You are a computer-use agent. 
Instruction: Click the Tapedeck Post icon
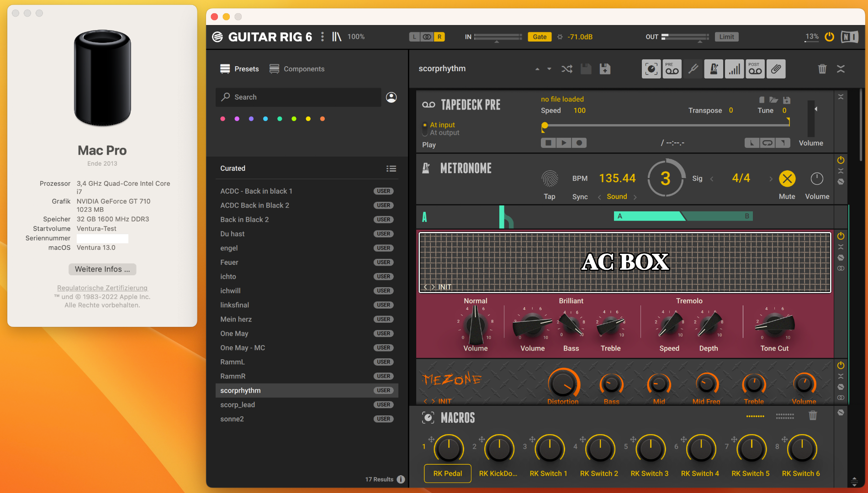tap(755, 69)
